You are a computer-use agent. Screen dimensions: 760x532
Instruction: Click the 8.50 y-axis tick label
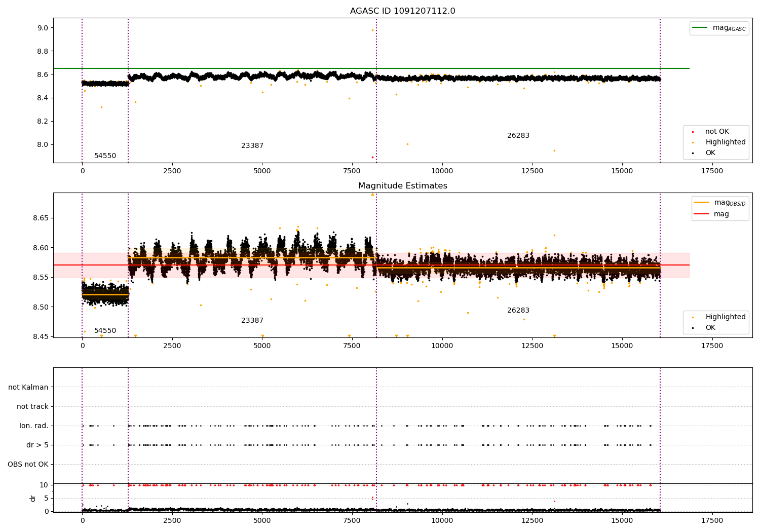coord(41,308)
